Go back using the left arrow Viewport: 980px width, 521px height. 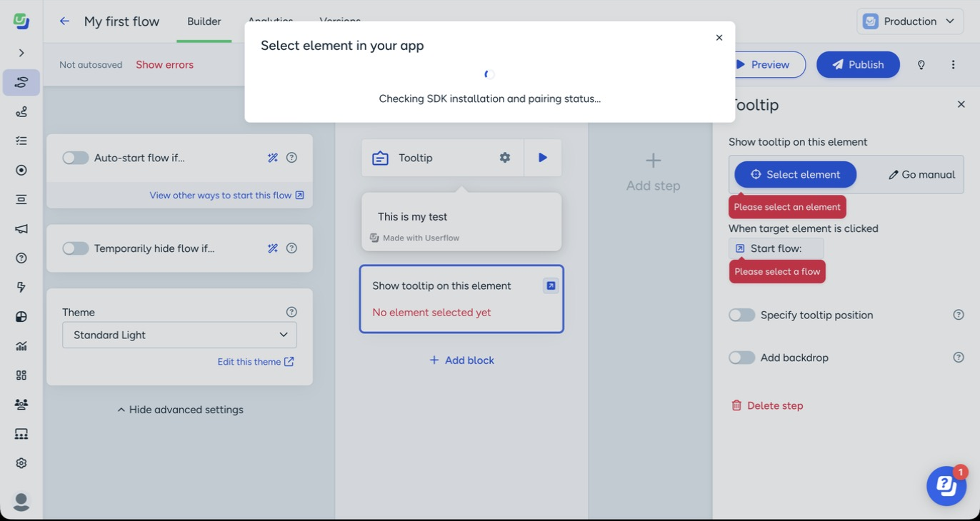pos(64,21)
